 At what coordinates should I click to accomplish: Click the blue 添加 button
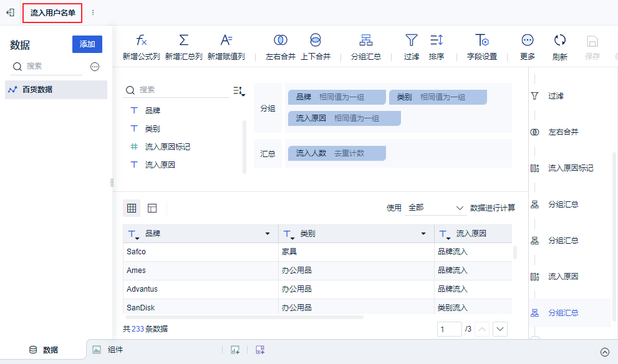(x=87, y=44)
